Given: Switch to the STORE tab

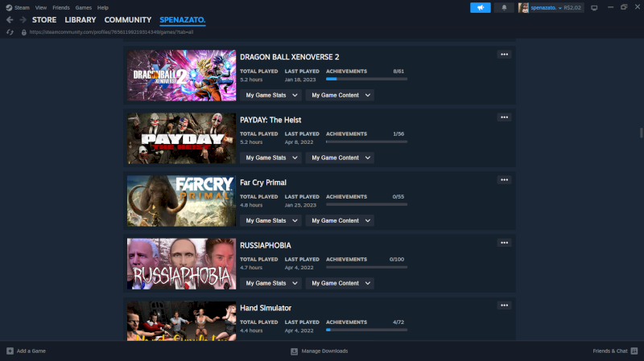Looking at the screenshot, I should pos(44,19).
